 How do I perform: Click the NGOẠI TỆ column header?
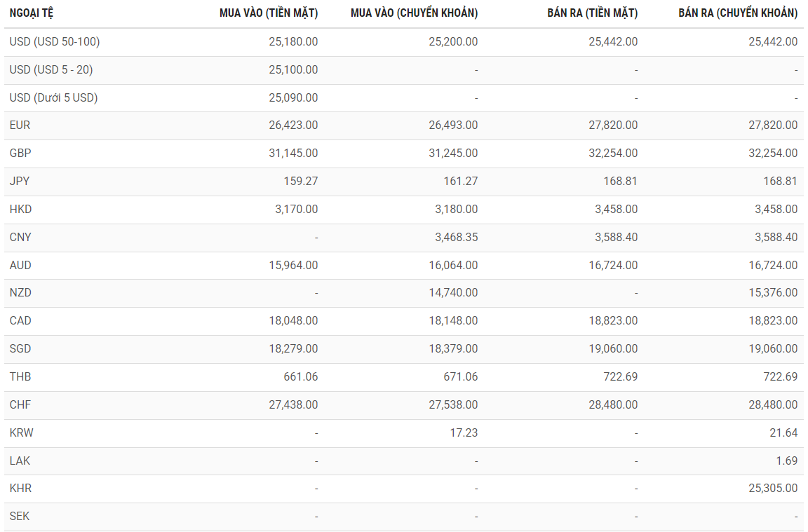[x=31, y=13]
